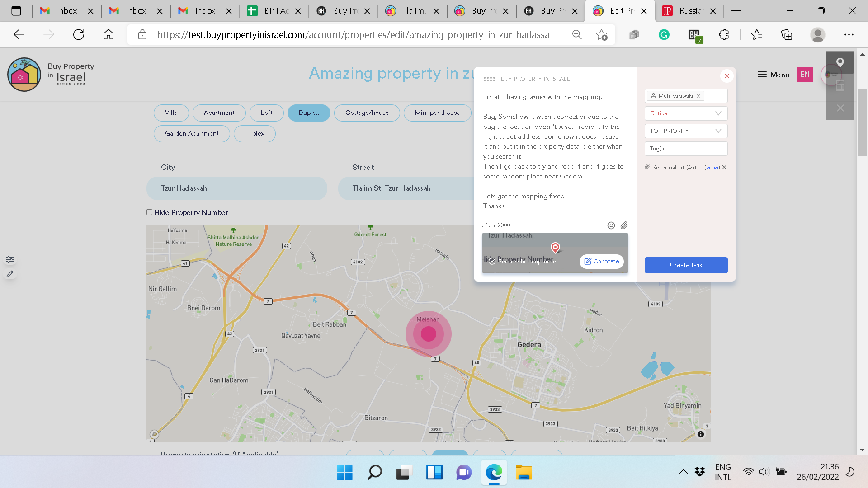Click the emoji icon in task dialog
Screen dimensions: 868x488
tap(611, 225)
